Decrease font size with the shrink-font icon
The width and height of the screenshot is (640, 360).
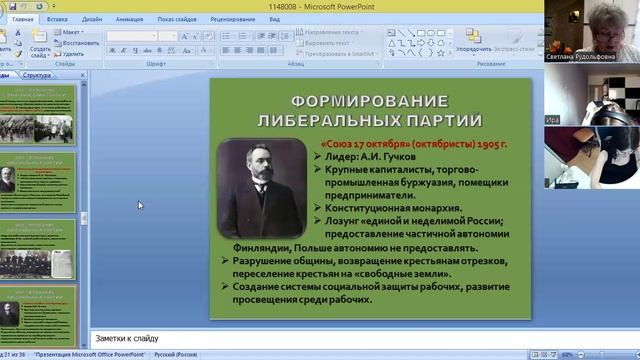(x=196, y=36)
